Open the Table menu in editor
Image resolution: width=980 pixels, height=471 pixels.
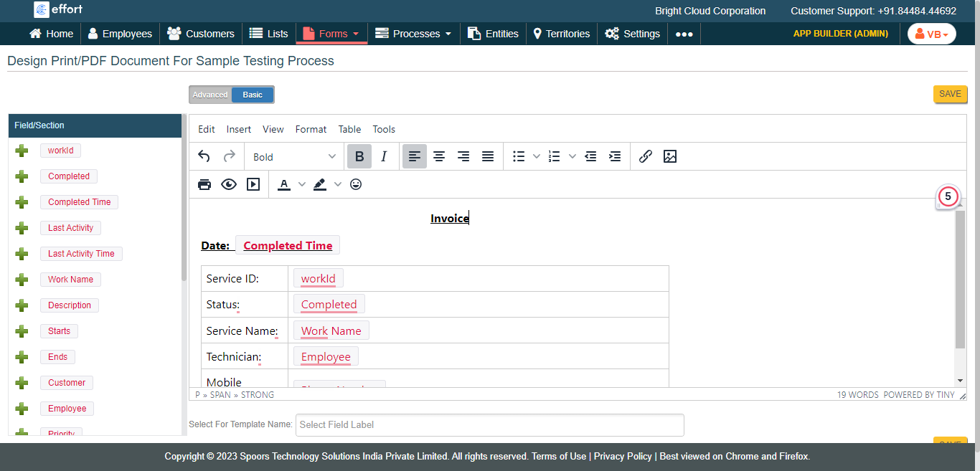tap(349, 129)
